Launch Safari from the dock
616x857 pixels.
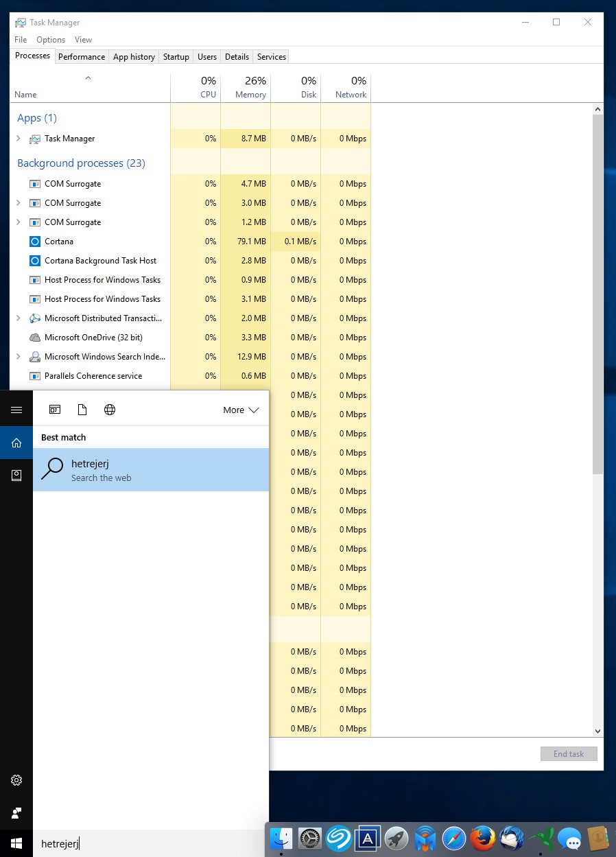pyautogui.click(x=454, y=838)
